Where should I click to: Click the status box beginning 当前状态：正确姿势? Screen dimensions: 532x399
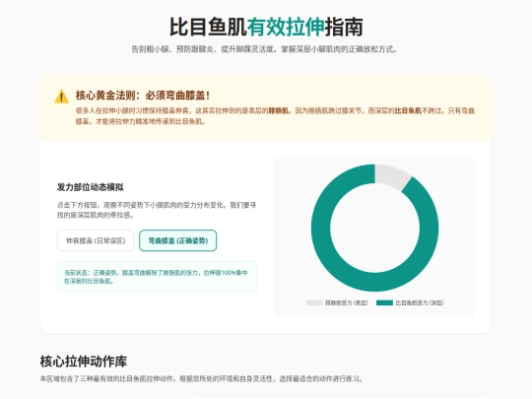coord(158,277)
